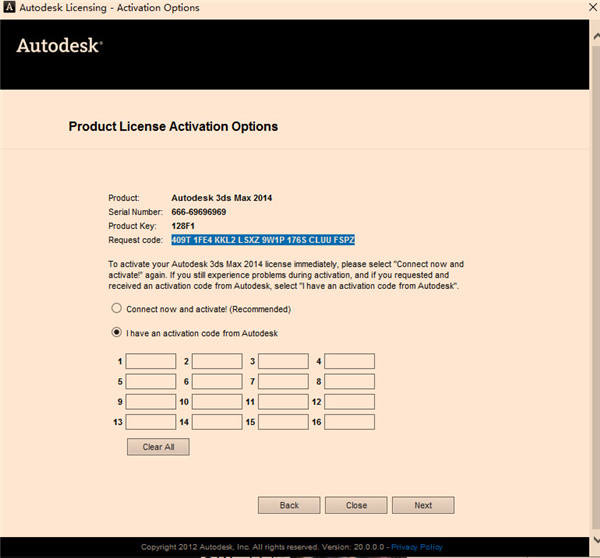Go Back to previous step

pos(289,506)
